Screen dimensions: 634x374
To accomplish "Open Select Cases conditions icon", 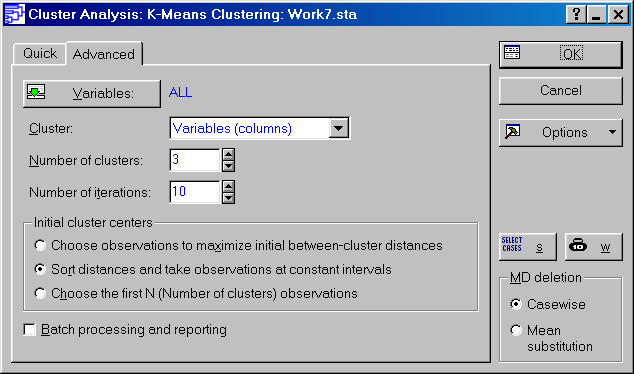I will (512, 244).
